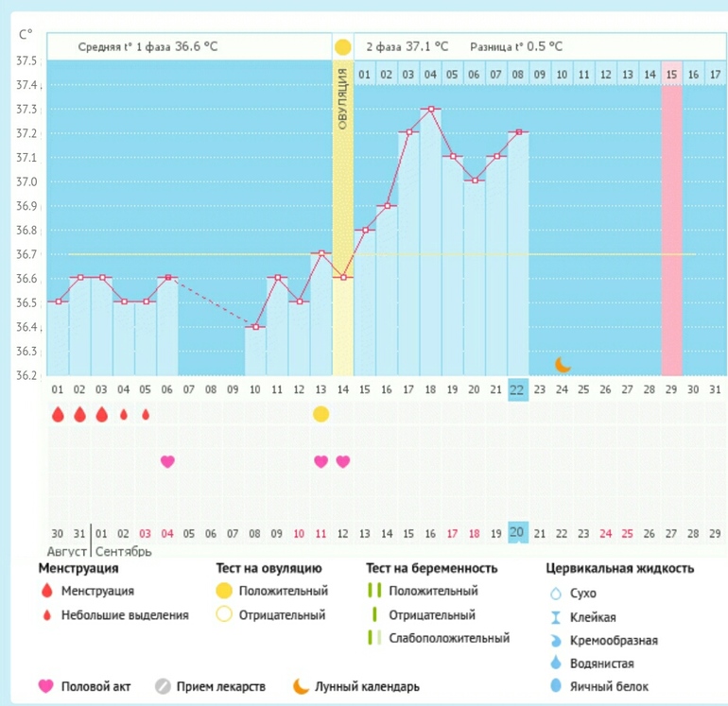Select the highlighted cycle day 22 cell
Image resolution: width=728 pixels, height=706 pixels.
pyautogui.click(x=517, y=388)
